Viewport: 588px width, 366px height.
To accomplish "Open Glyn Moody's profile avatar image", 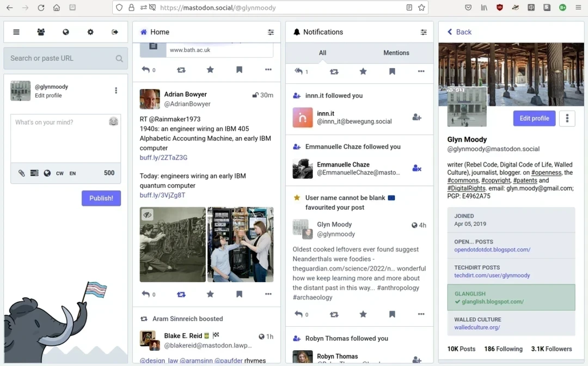I will pos(467,107).
